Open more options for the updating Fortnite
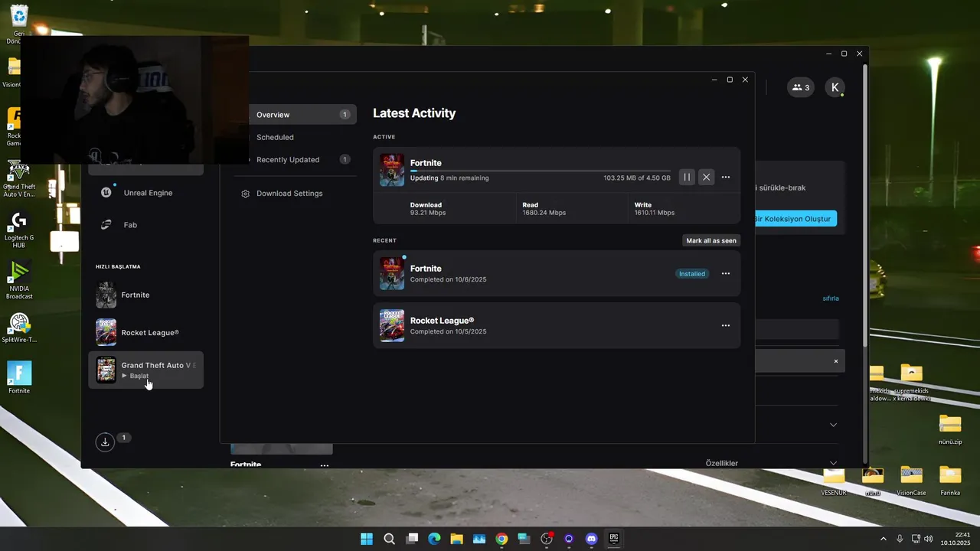This screenshot has height=551, width=980. 726,178
